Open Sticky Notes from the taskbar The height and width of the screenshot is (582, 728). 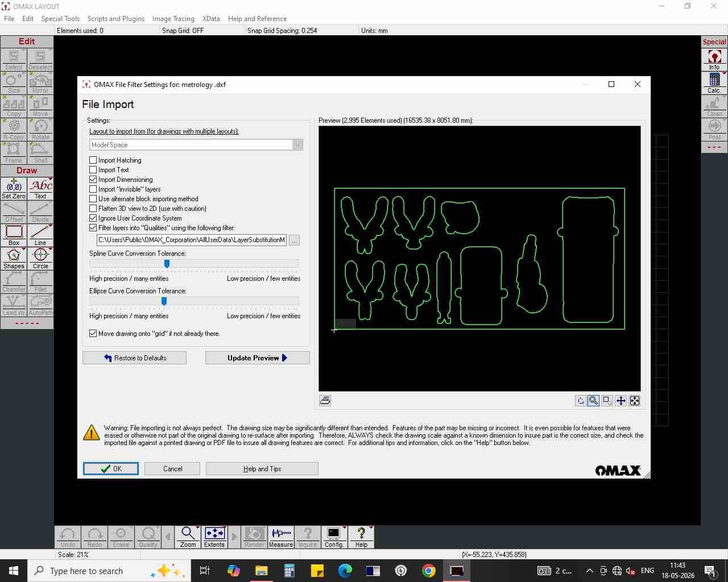click(317, 571)
